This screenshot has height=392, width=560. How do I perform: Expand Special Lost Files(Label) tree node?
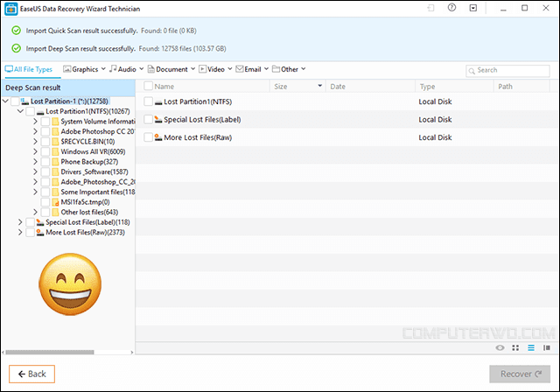coord(20,222)
